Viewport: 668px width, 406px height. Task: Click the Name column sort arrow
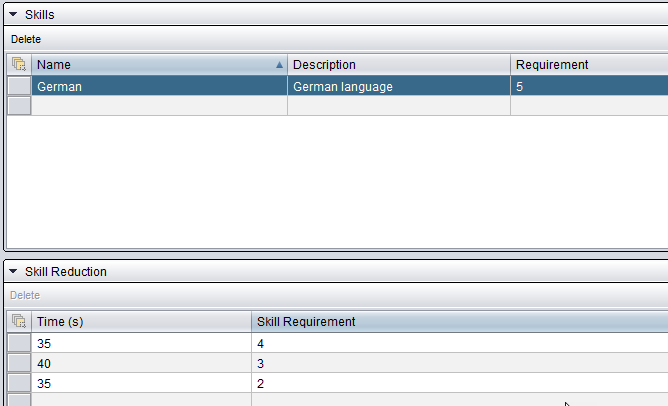279,65
